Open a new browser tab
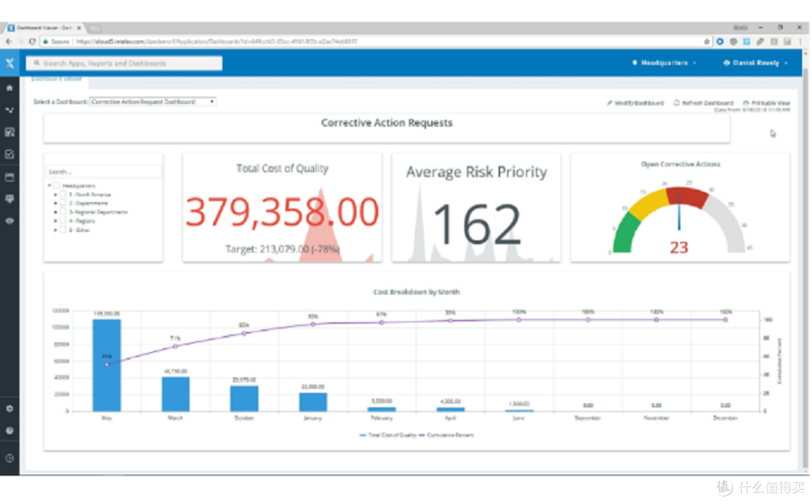Image resolution: width=812 pixels, height=504 pixels. 95,28
